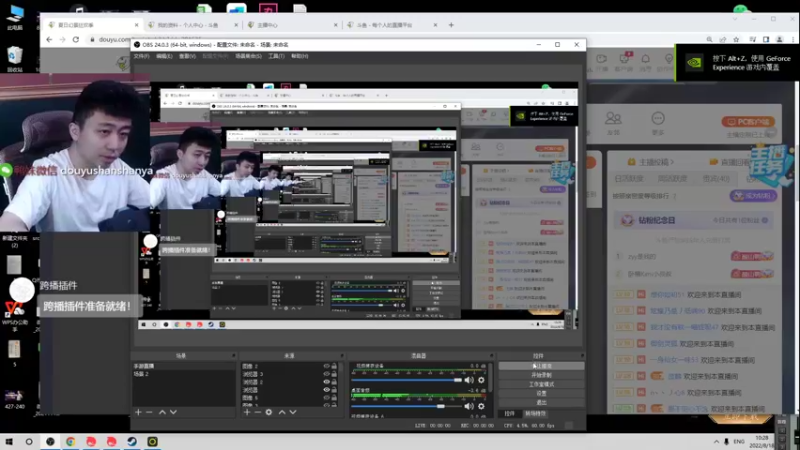Open 场景集合(S) menu in OBS
Screen dimensions: 800x450
pyautogui.click(x=248, y=56)
